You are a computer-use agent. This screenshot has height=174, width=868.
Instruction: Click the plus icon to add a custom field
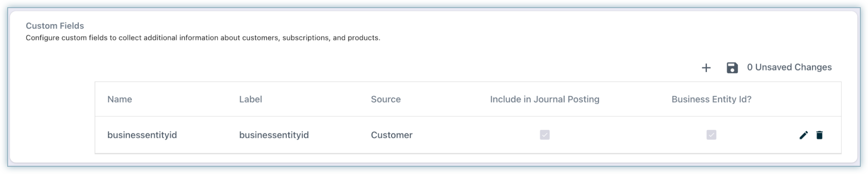[x=706, y=68]
